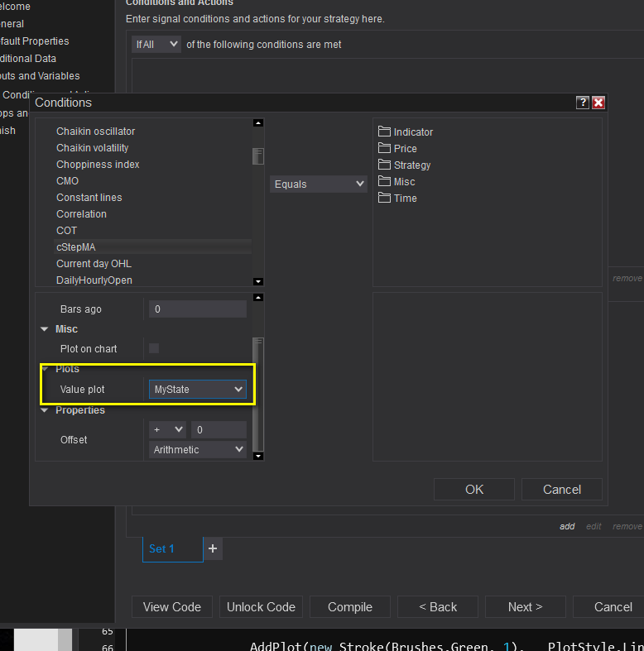Click the edit condition link
This screenshot has width=644, height=651.
tap(594, 526)
